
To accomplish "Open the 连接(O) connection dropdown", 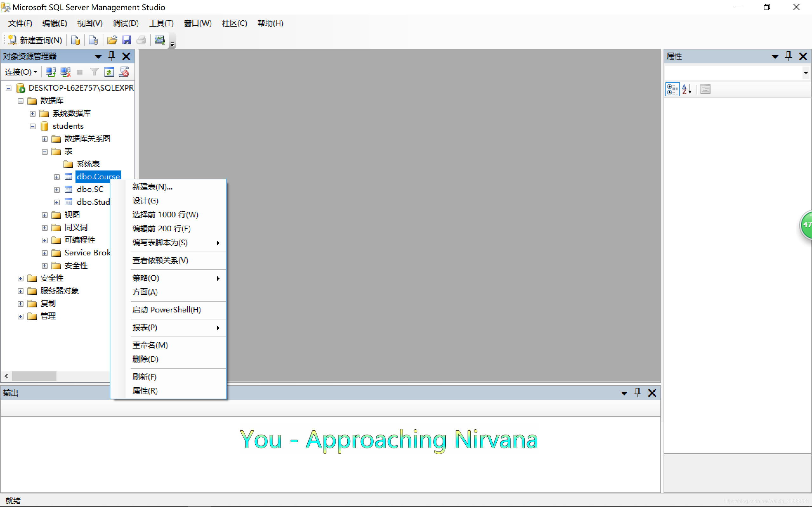I will (x=20, y=72).
